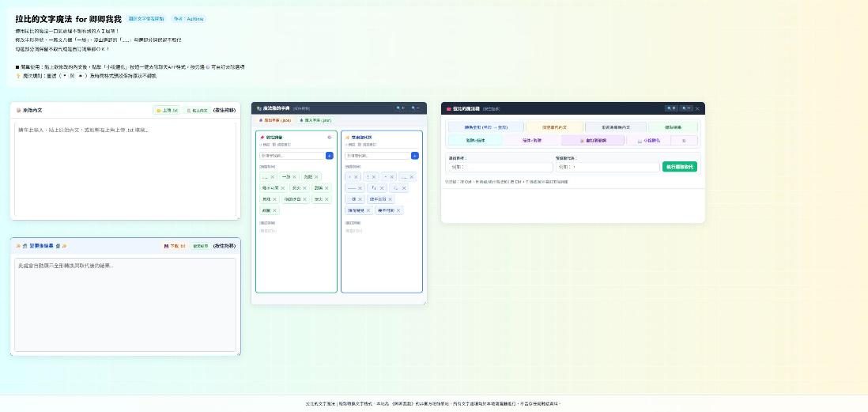Screen dimensions: 868x412
Task: Click the small round toggle icon in the left card header
Action: [330, 137]
